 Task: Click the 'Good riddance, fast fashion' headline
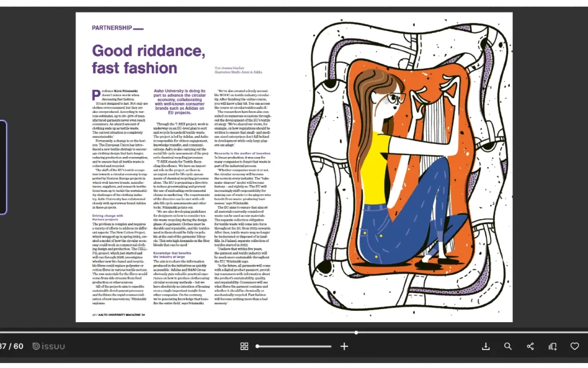click(149, 59)
